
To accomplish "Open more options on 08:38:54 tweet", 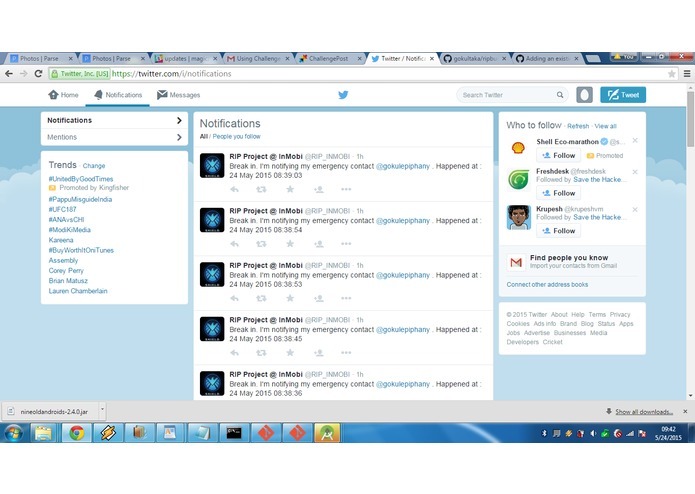I will (346, 244).
